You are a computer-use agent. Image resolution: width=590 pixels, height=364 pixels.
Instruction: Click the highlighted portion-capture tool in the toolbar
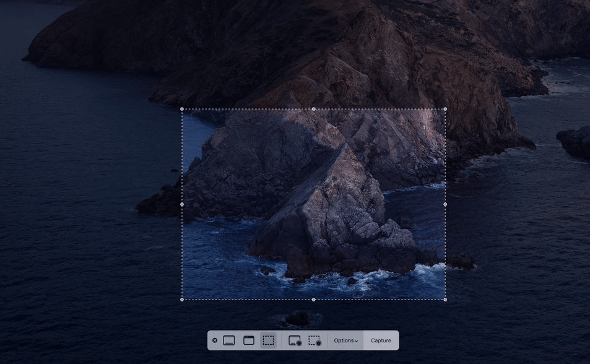pyautogui.click(x=269, y=340)
